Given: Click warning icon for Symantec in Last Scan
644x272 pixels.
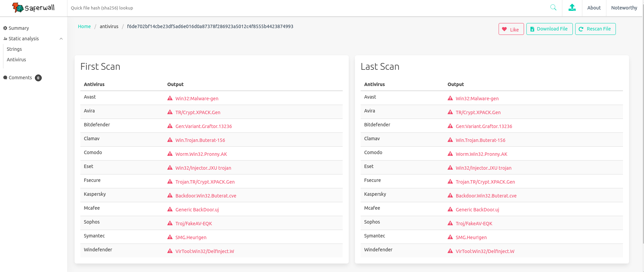Looking at the screenshot, I should pyautogui.click(x=450, y=237).
